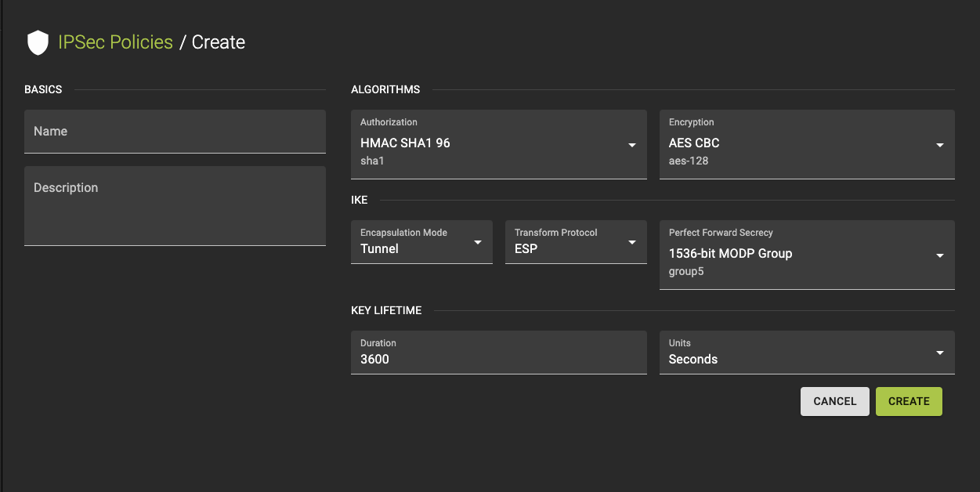The height and width of the screenshot is (492, 980).
Task: Click the IKE section heading
Action: tap(360, 200)
